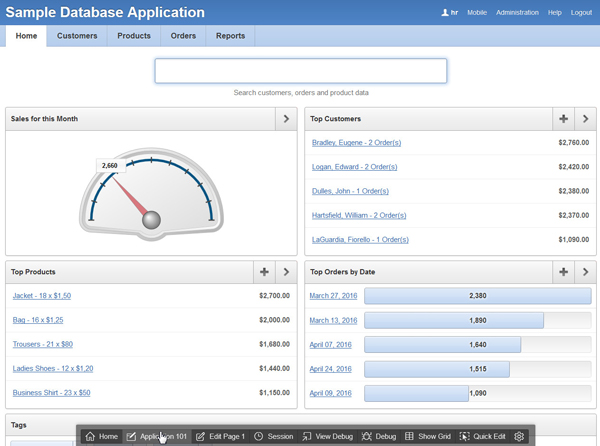Activate Quick Edit in developer toolbar

[x=482, y=436]
